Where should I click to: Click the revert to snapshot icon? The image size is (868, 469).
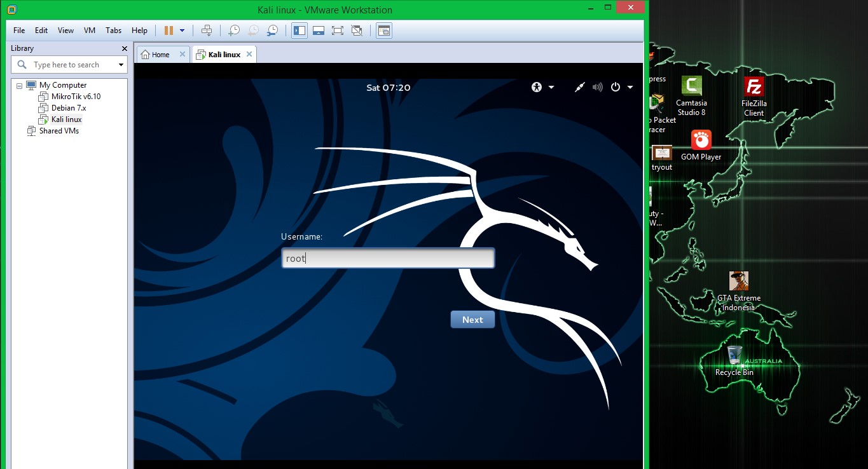point(253,31)
